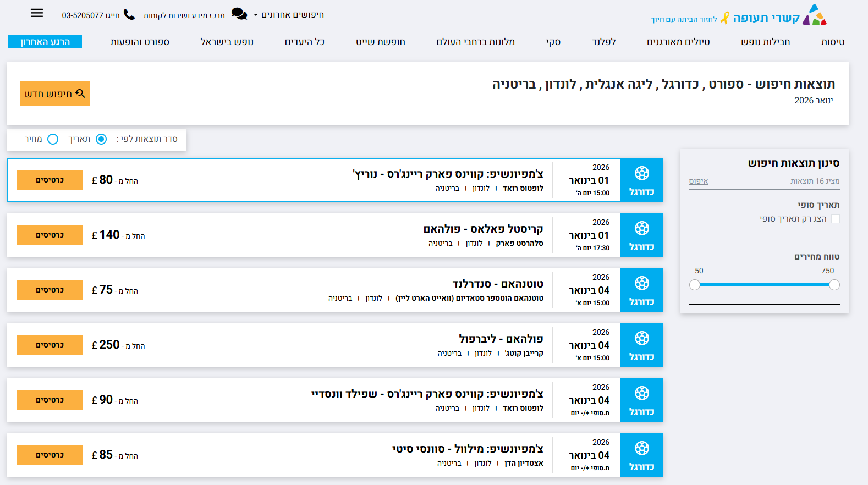Open the מלונות ברחבי העולם menu item

click(475, 42)
